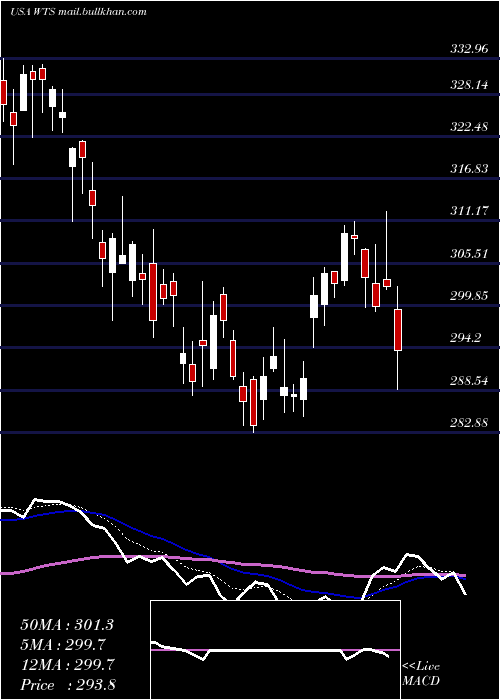Click the 12MA : 299.7 reading

coord(67,665)
